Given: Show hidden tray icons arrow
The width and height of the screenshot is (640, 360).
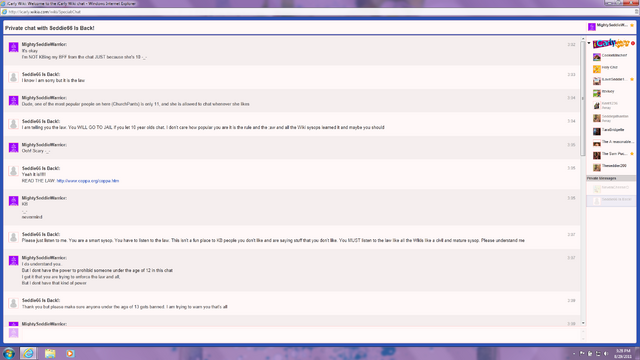Looking at the screenshot, I should tap(574, 353).
